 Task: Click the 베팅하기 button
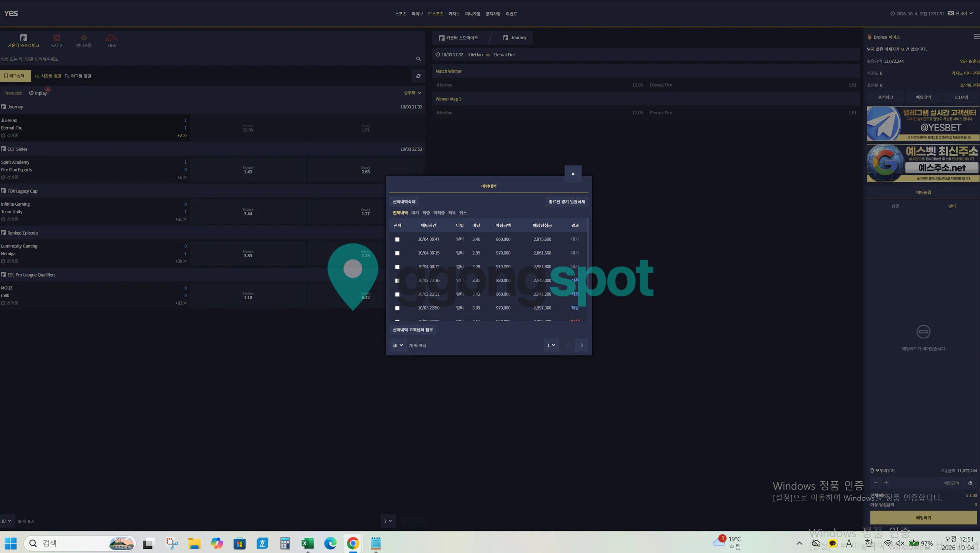pyautogui.click(x=923, y=518)
